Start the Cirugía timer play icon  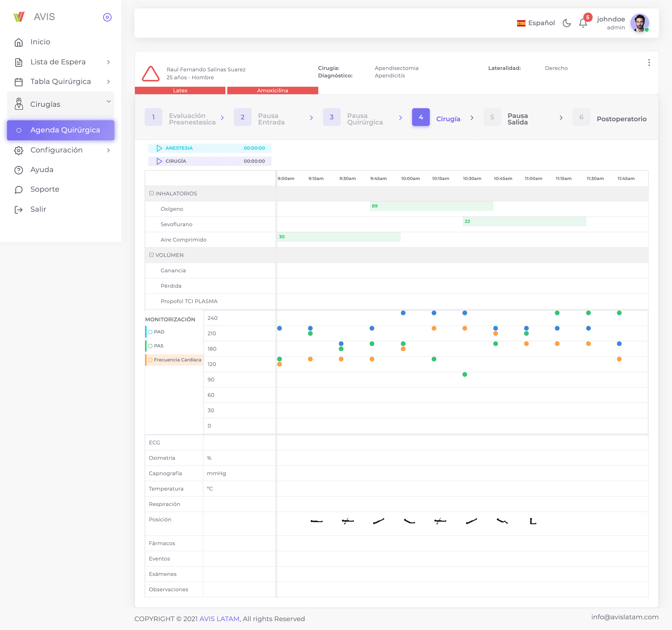[159, 161]
